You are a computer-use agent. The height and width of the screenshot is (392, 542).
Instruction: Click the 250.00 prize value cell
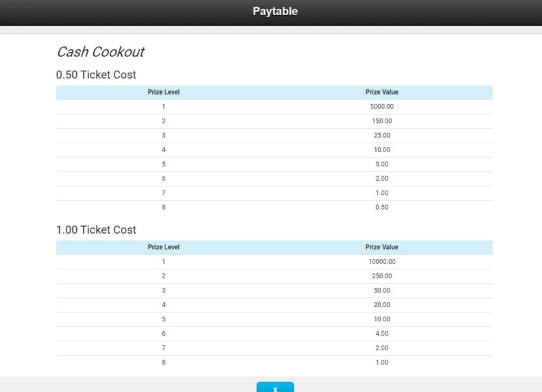(381, 276)
